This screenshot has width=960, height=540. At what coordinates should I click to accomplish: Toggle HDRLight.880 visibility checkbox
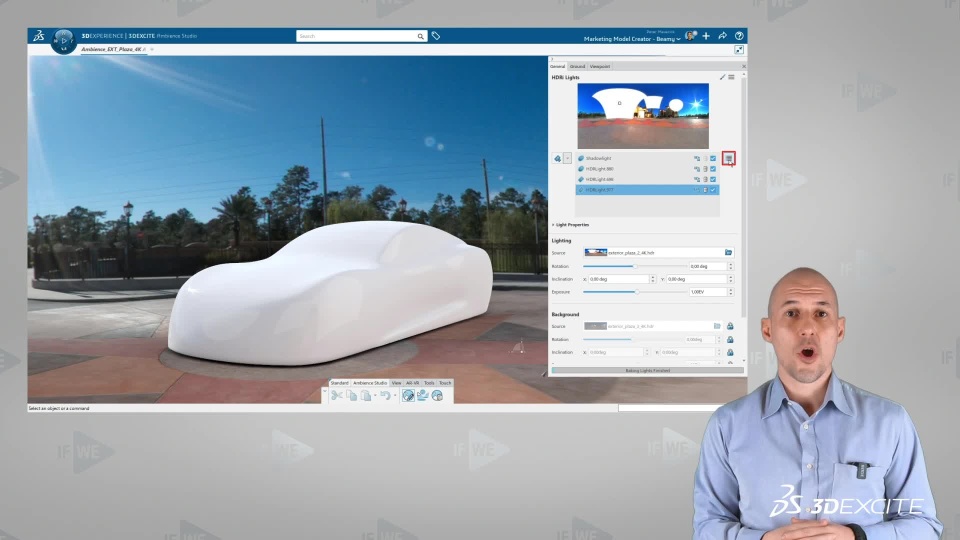713,169
